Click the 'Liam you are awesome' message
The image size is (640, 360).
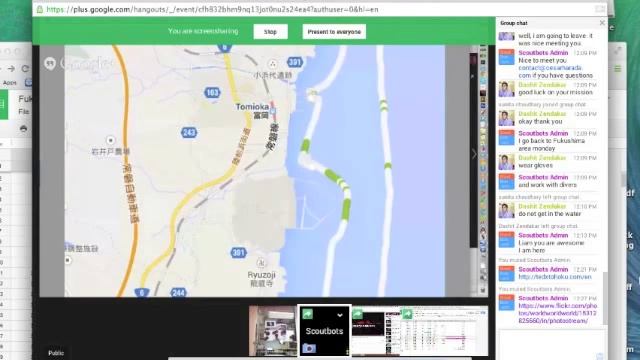[x=551, y=247]
